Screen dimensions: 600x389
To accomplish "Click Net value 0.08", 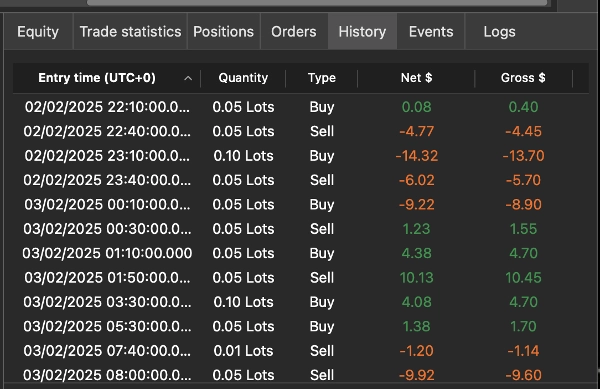I will [416, 107].
